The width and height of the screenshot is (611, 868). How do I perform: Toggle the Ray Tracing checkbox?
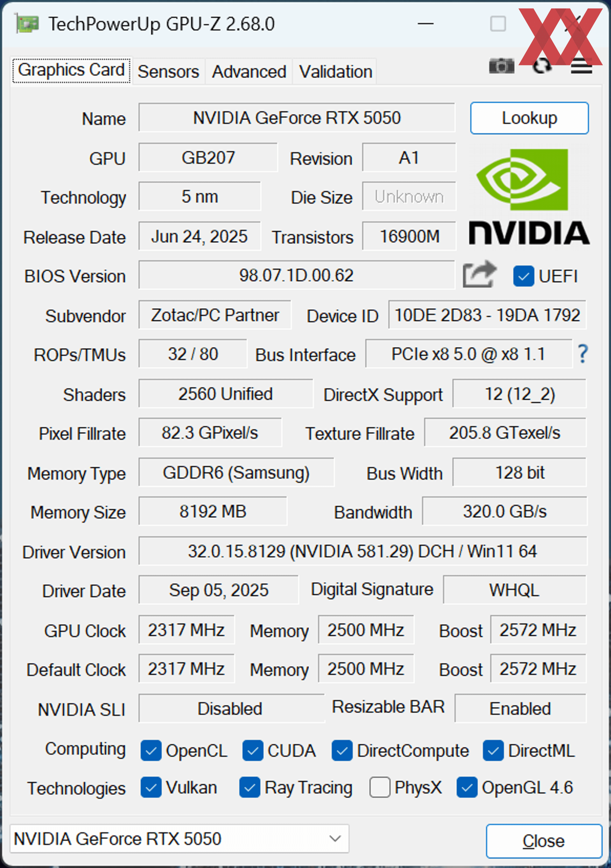(249, 787)
